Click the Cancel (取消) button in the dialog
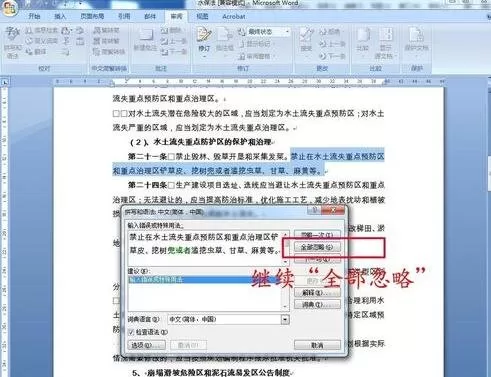The image size is (491, 377). pyautogui.click(x=317, y=345)
